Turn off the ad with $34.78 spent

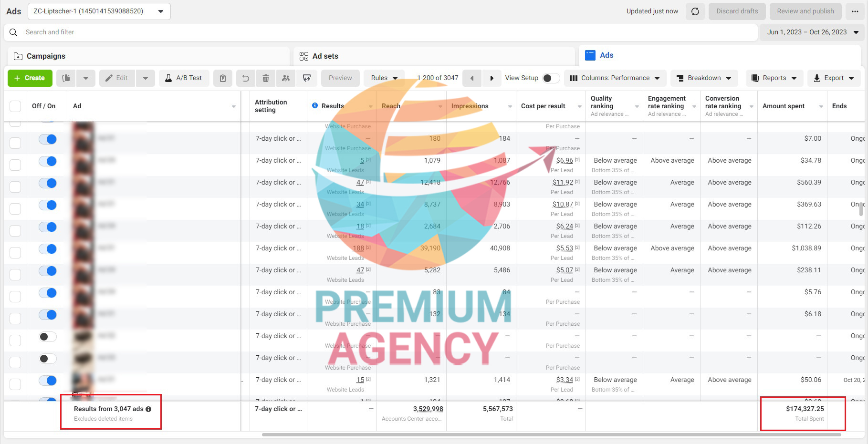click(x=48, y=161)
